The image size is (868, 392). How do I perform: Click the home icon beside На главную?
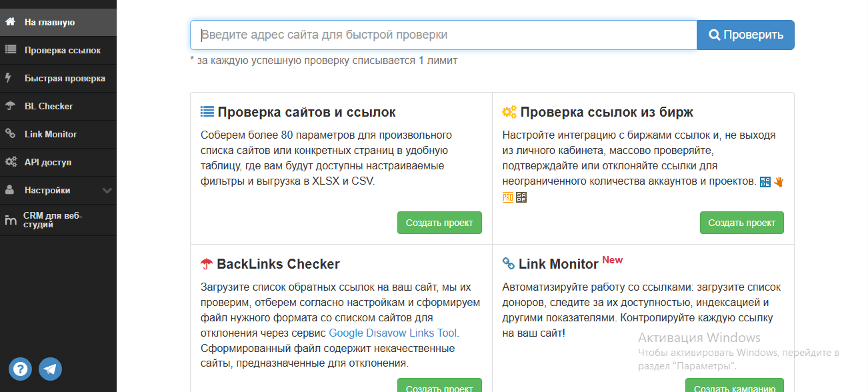(x=9, y=21)
